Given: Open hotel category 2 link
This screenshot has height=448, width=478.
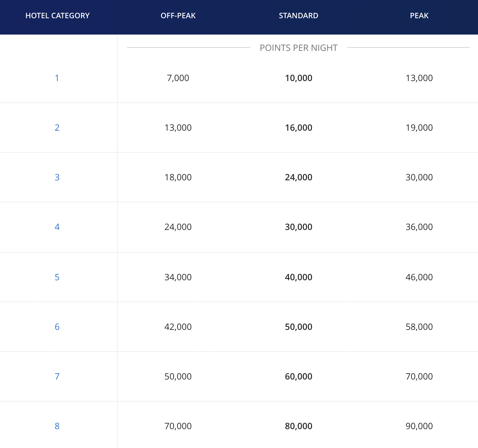Looking at the screenshot, I should [x=57, y=128].
